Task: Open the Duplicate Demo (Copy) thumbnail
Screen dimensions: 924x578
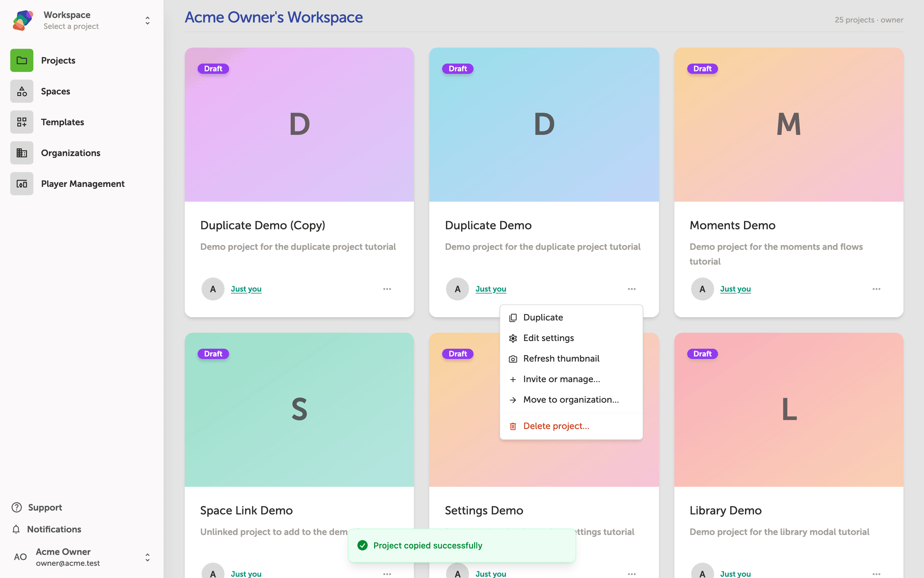Action: coord(299,125)
